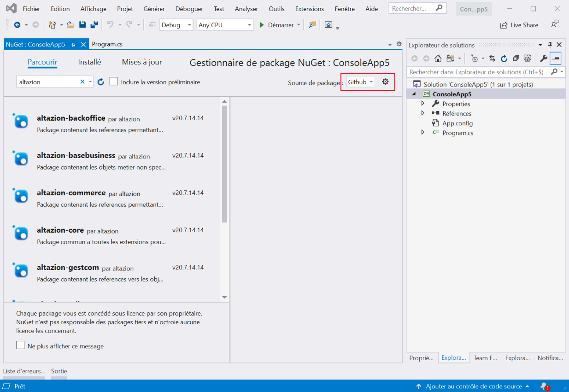Open notifications bell in status bar
This screenshot has height=392, width=569.
click(544, 386)
